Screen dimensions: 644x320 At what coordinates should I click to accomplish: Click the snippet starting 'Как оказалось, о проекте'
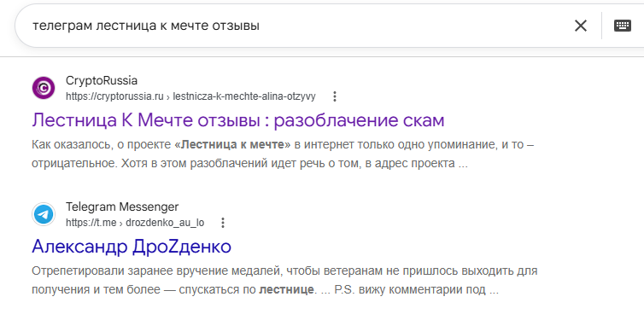point(283,154)
